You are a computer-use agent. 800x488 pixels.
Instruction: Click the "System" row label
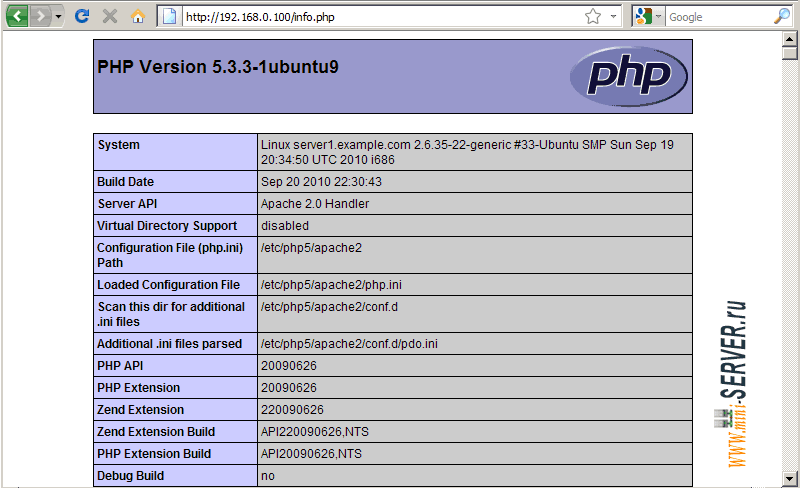[118, 145]
